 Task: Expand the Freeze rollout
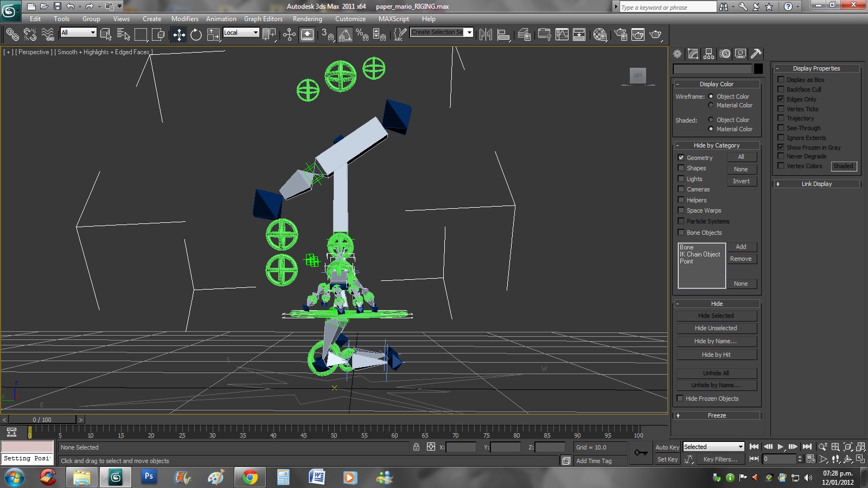(x=717, y=415)
